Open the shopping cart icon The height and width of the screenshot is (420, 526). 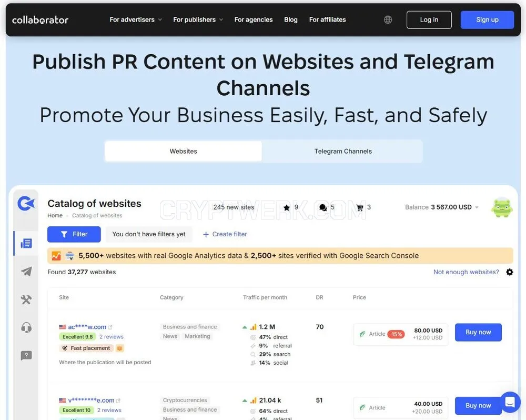point(360,207)
